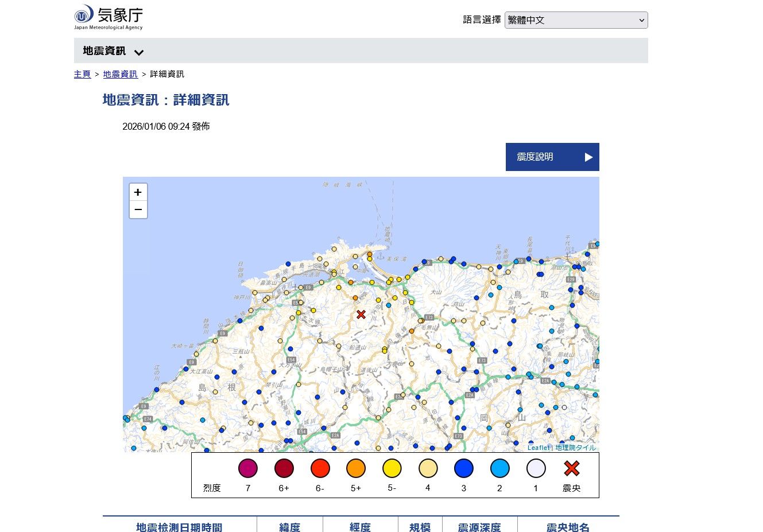Click the 震央 red X legend icon
Screen dimensions: 763x532
pos(571,469)
